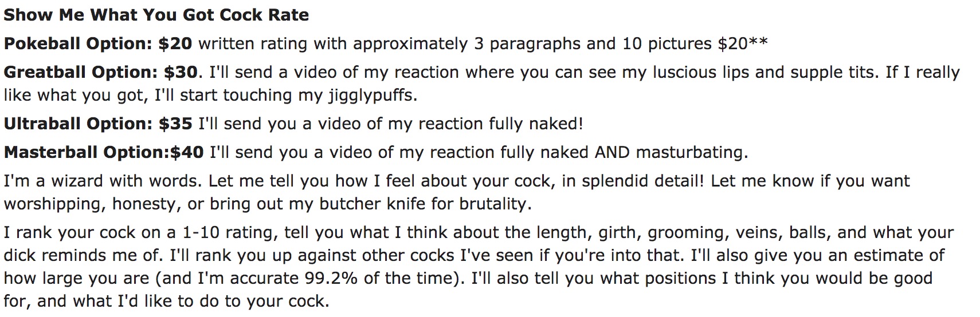Click the "$20**" price with asterisks

[x=743, y=43]
